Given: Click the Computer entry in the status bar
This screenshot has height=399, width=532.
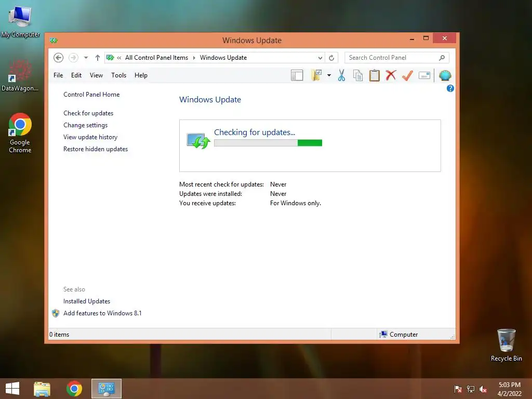Looking at the screenshot, I should tap(399, 335).
